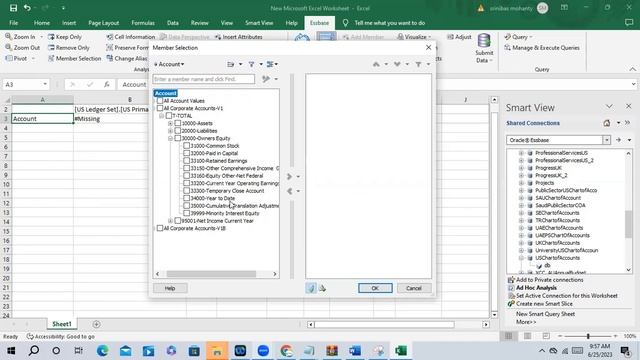Click the Smart View home icon

(607, 123)
